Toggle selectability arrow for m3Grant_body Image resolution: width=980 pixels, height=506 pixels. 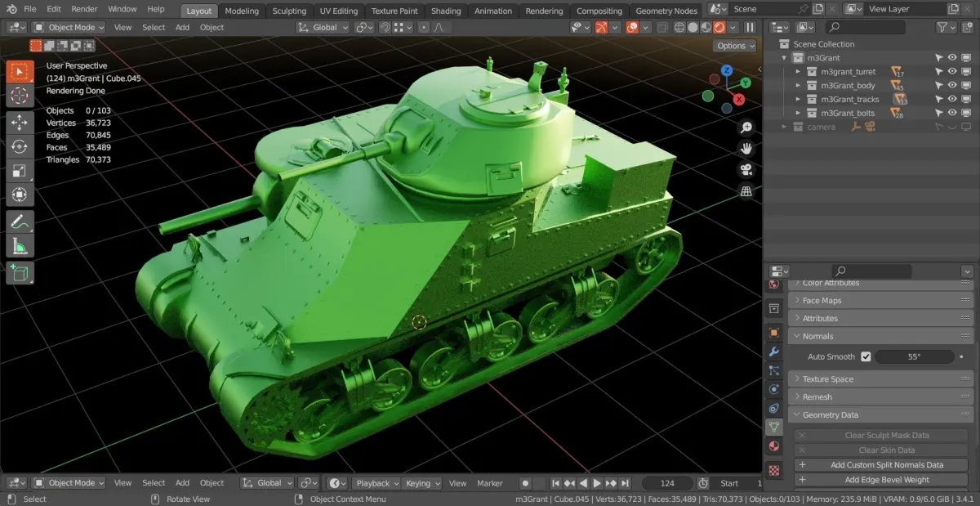pos(939,85)
